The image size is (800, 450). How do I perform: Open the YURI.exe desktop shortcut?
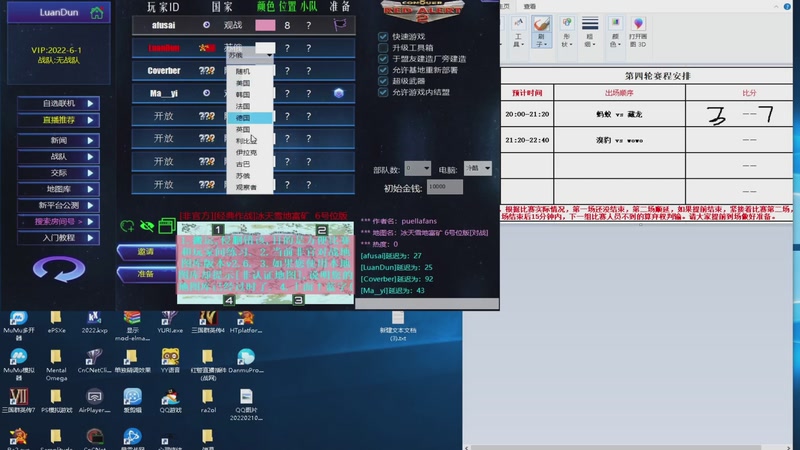click(x=170, y=322)
